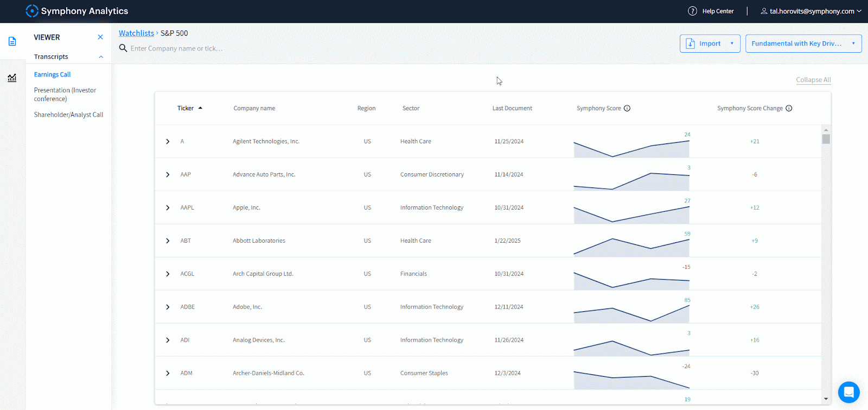Click Adobe score sparkline chart
868x410 pixels.
tap(631, 314)
